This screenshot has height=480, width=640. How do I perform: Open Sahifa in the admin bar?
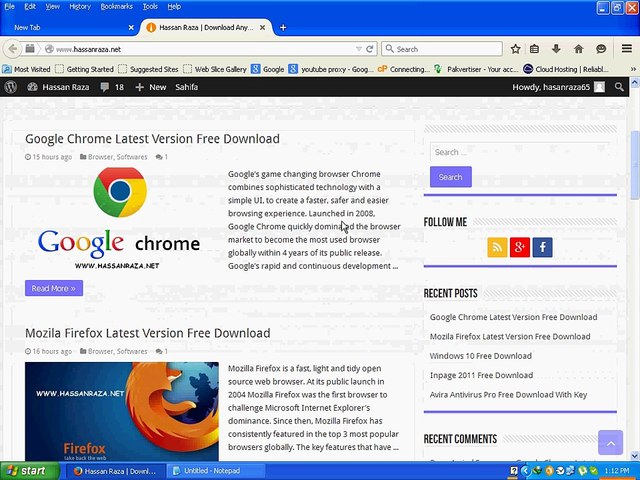(x=187, y=87)
